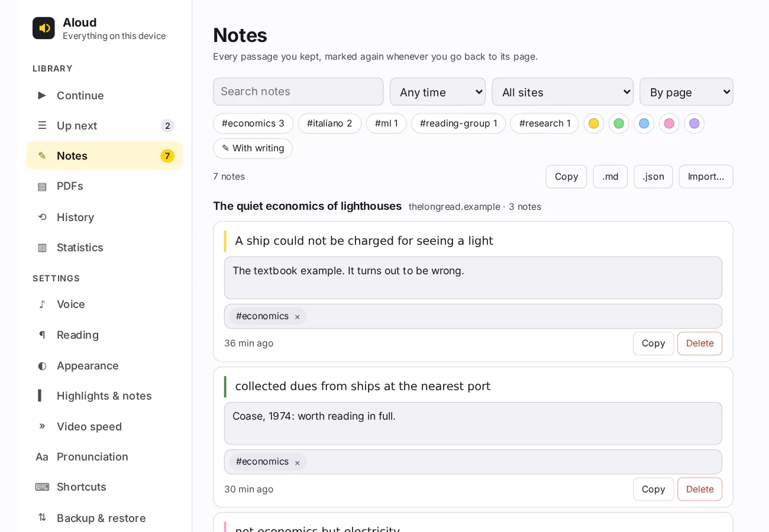
Task: Filter notes by #italiano tag chip
Action: [329, 123]
